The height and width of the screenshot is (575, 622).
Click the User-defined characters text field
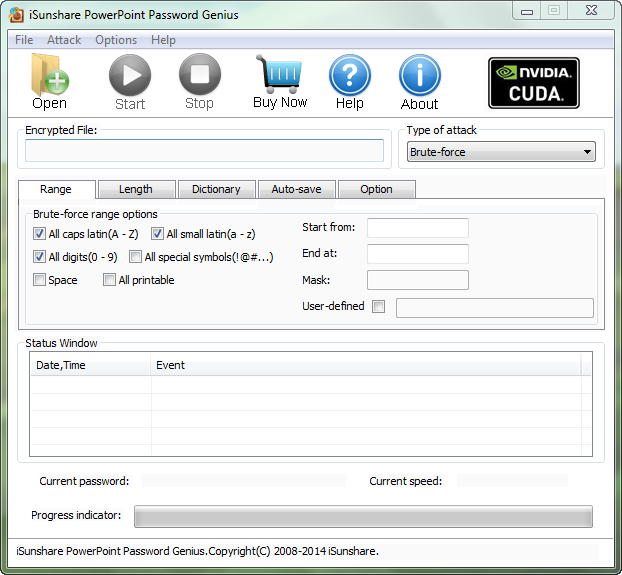pyautogui.click(x=495, y=308)
